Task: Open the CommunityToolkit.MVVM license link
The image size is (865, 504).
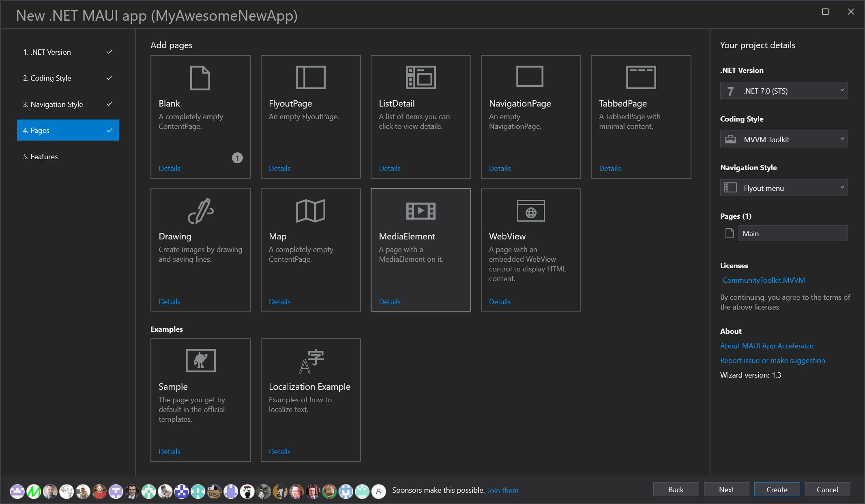Action: pos(763,280)
